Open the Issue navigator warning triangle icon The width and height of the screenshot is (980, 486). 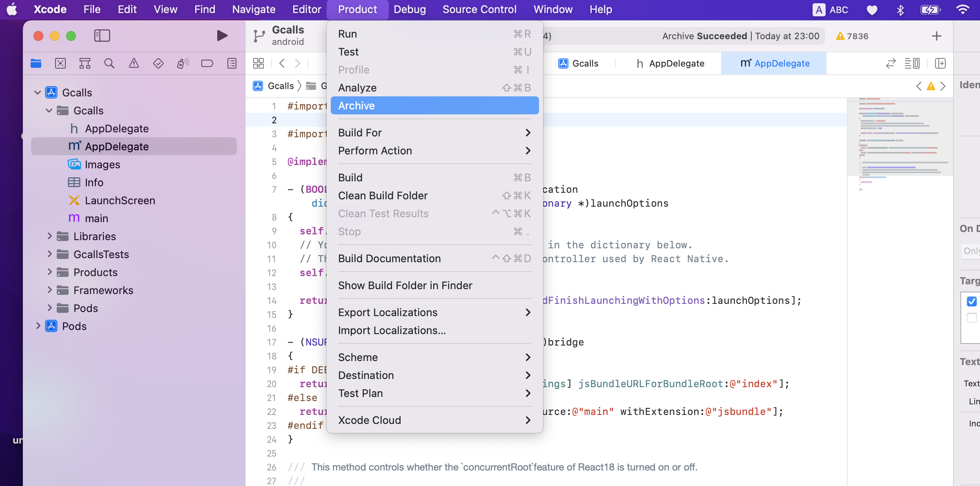tap(134, 63)
